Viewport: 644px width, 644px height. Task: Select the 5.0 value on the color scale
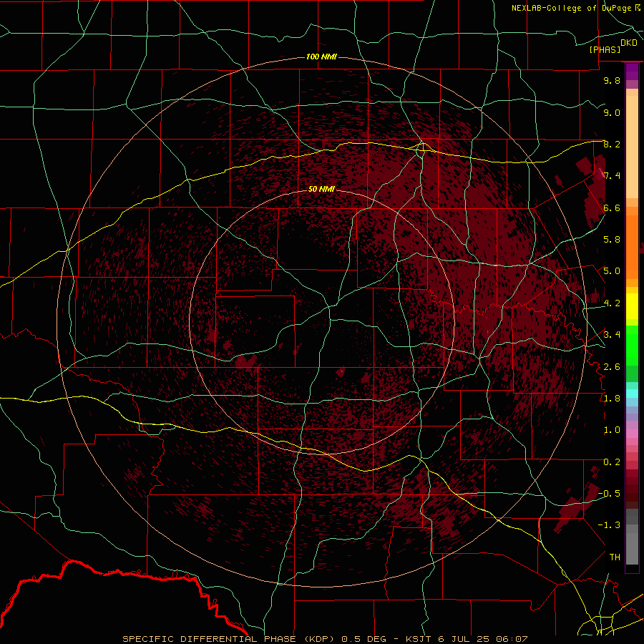[x=612, y=271]
